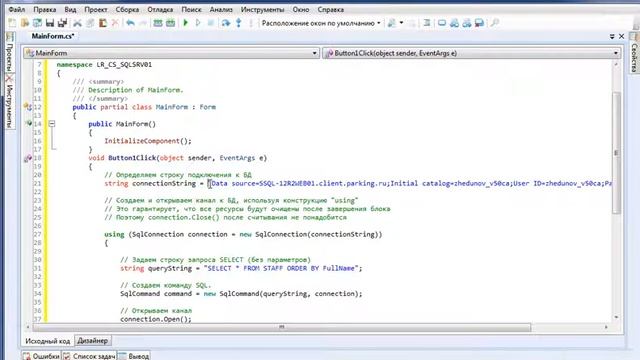
Task: Open the MainForm class dropdown
Action: [x=171, y=53]
